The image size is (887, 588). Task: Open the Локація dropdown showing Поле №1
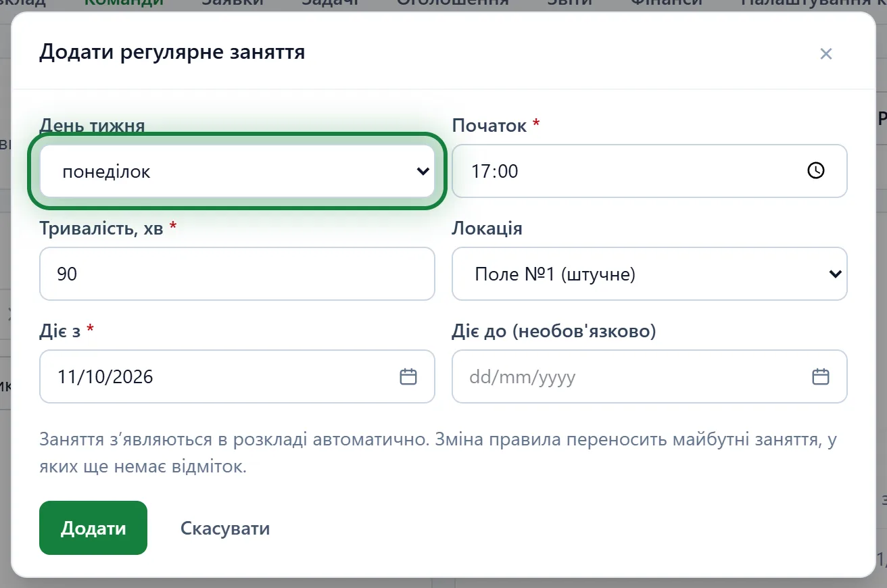[x=649, y=274]
